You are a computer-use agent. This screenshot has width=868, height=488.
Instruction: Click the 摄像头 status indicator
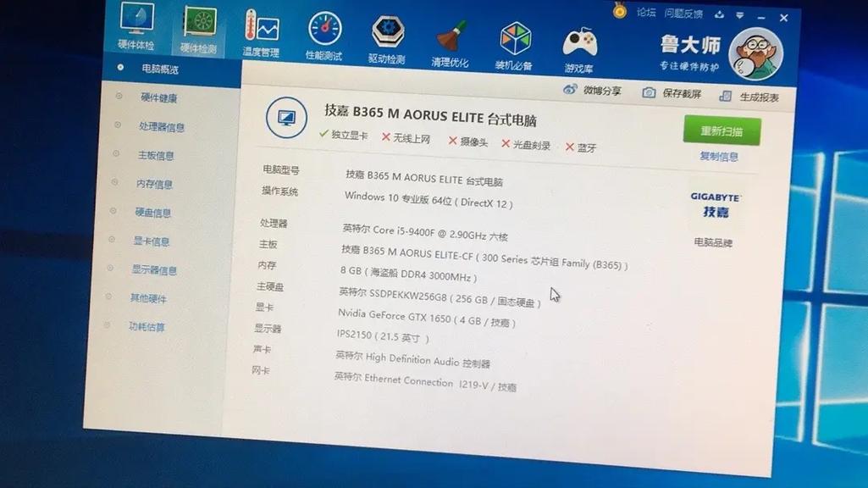click(x=467, y=141)
